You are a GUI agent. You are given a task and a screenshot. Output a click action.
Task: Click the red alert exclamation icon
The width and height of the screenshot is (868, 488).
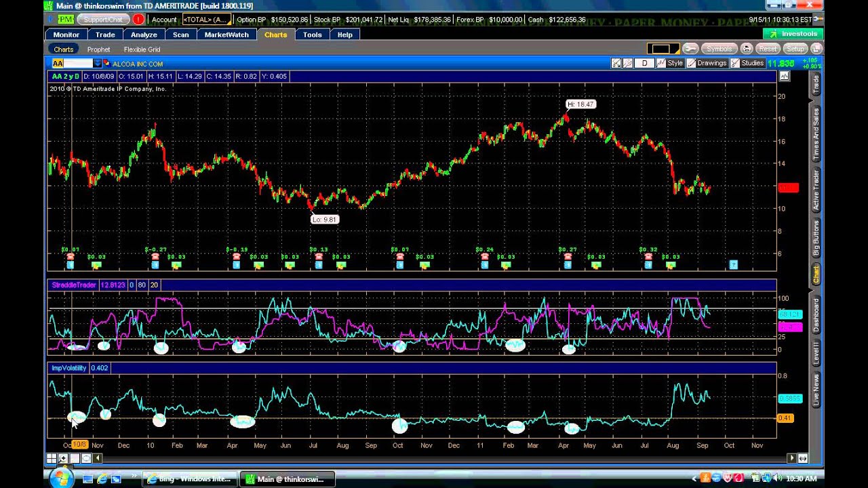click(138, 20)
